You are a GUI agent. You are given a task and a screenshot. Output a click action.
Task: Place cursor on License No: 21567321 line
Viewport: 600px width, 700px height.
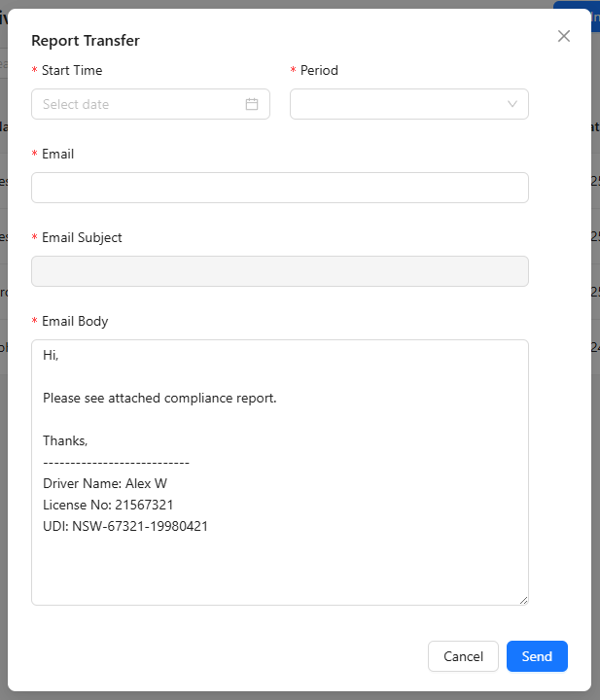pyautogui.click(x=108, y=505)
